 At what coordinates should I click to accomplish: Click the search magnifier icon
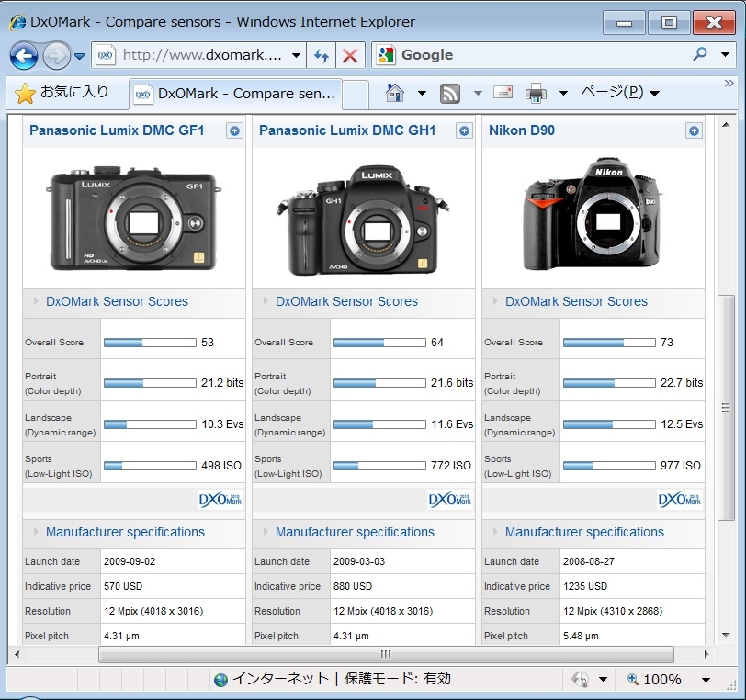(x=700, y=55)
